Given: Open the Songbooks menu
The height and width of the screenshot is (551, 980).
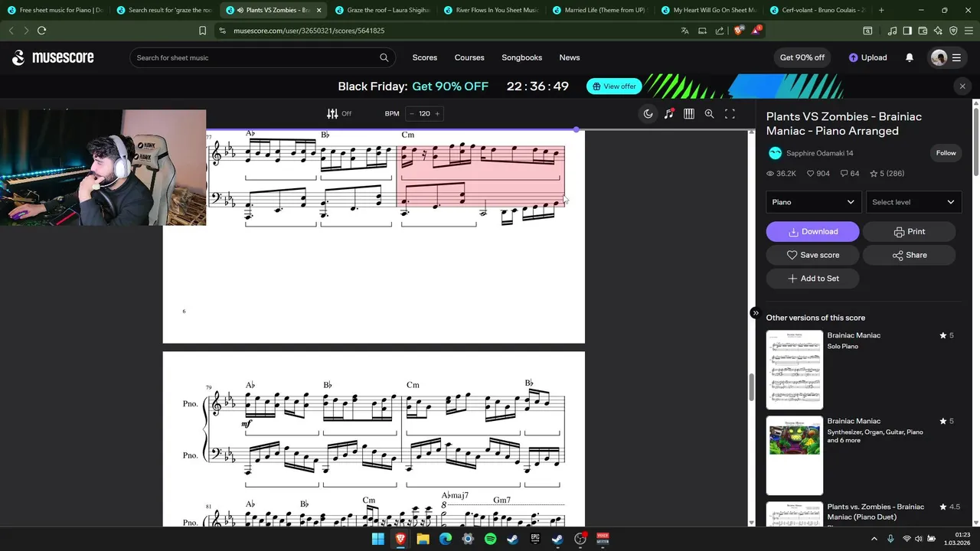Looking at the screenshot, I should (521, 57).
